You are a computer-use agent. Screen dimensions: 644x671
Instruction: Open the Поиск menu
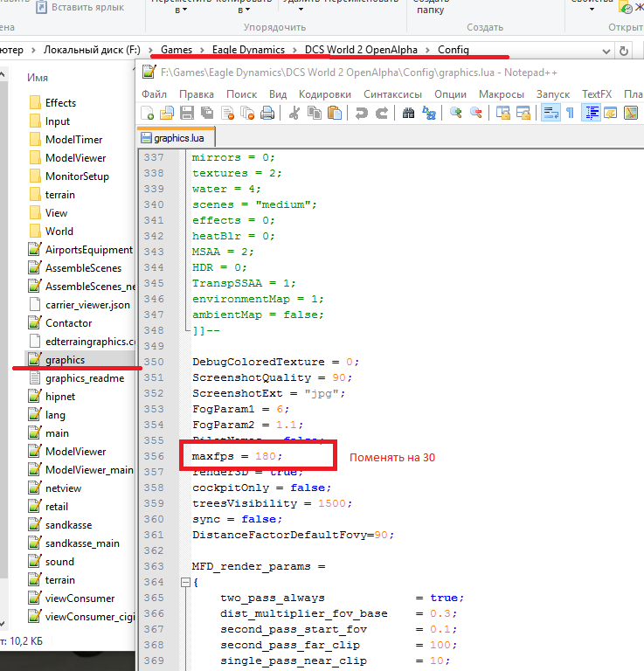pos(242,94)
